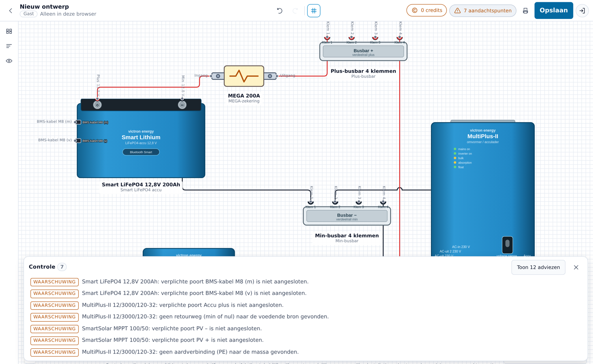The height and width of the screenshot is (364, 593).
Task: Click Klem 4 on the Min-busbar
Action: [383, 202]
